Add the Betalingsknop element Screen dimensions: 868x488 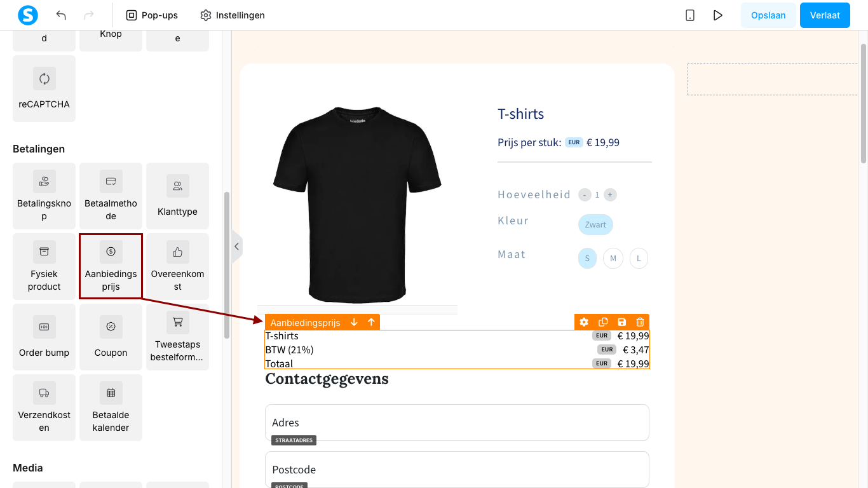(44, 196)
